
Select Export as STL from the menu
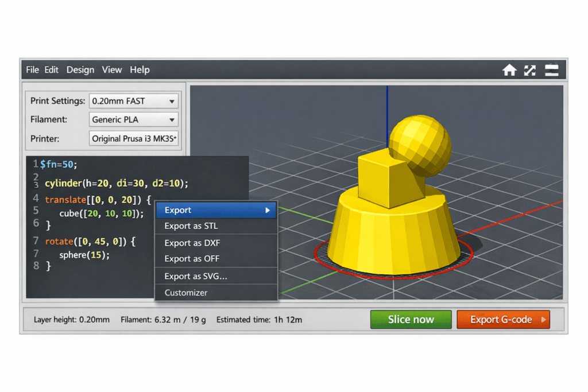tap(189, 226)
